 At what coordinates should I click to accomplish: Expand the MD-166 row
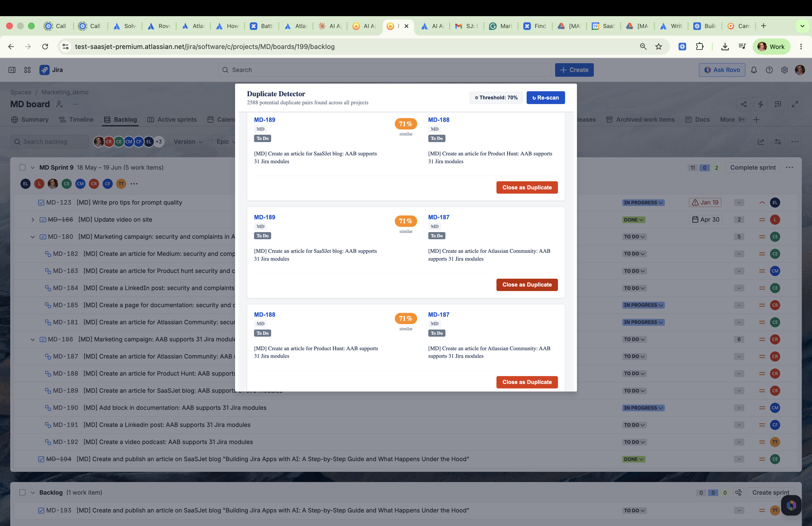(x=33, y=220)
